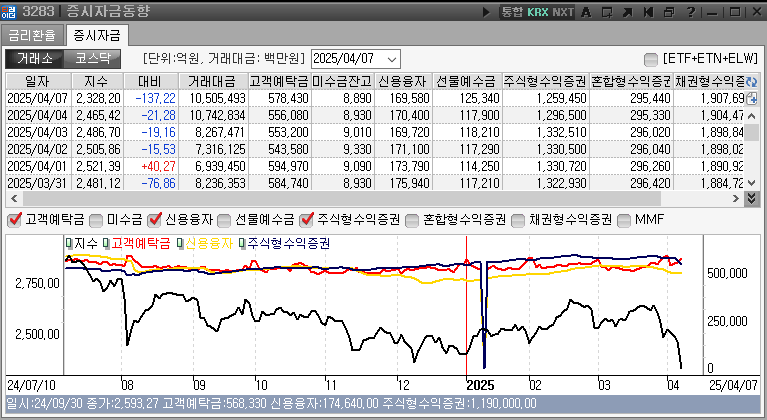Click the horizontal scrollbar thumb under table

(341, 198)
